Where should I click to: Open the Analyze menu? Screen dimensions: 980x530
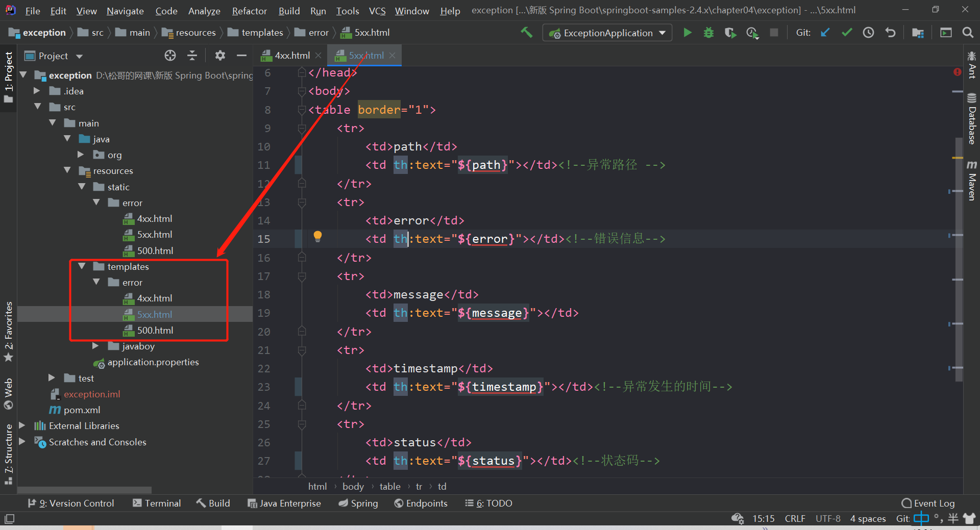coord(204,11)
